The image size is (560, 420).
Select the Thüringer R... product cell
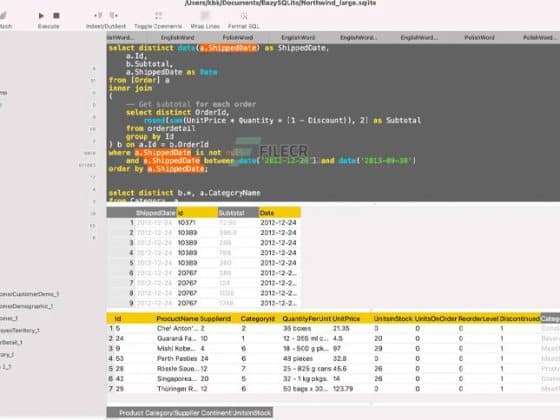coord(178,389)
